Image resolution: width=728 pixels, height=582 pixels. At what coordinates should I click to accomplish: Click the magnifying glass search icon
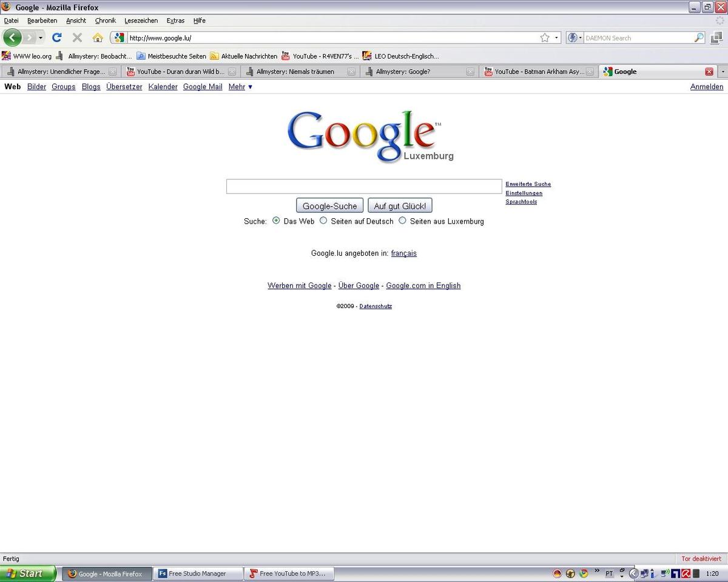699,38
